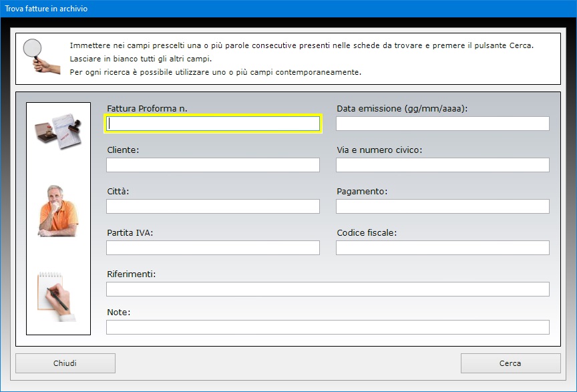
Task: Click the 'Riferimenti:' label text
Action: click(131, 274)
